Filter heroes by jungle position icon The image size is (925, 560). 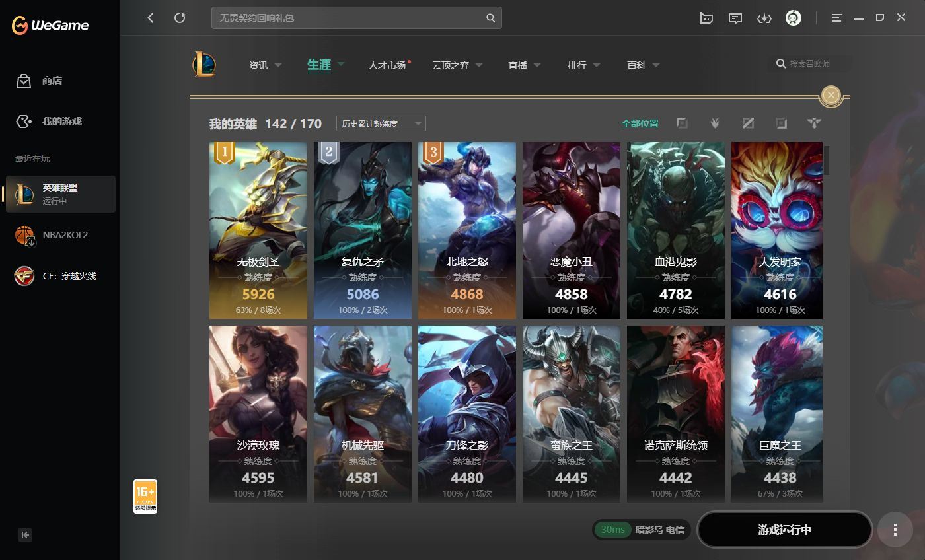pos(715,123)
